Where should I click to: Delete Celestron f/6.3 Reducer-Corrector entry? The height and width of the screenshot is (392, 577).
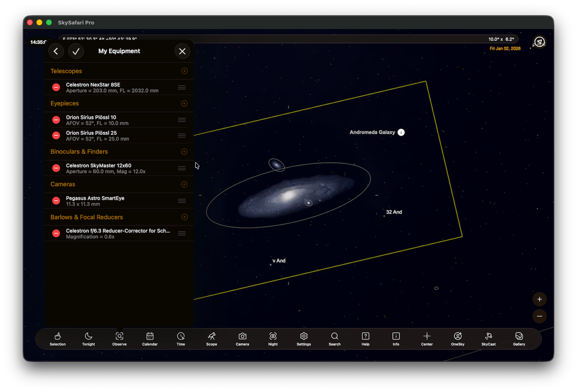(56, 233)
